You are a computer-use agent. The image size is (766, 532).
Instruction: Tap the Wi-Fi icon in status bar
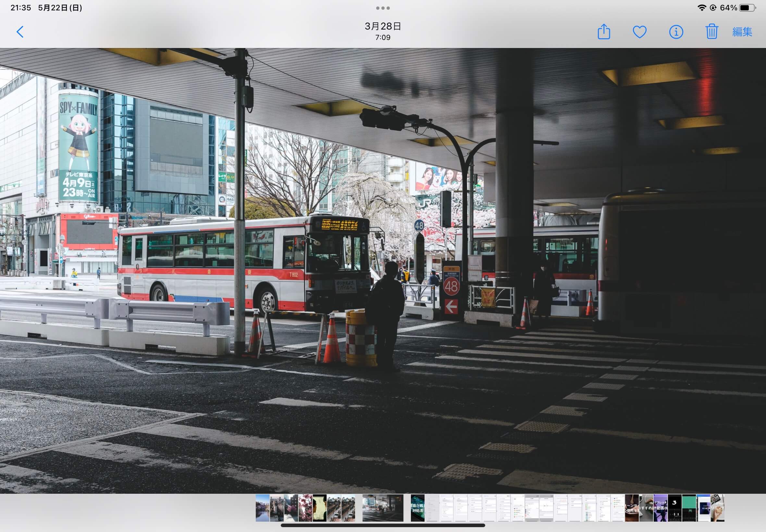click(x=702, y=8)
